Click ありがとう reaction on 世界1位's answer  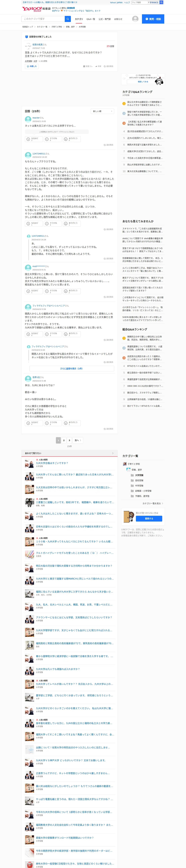72,423
